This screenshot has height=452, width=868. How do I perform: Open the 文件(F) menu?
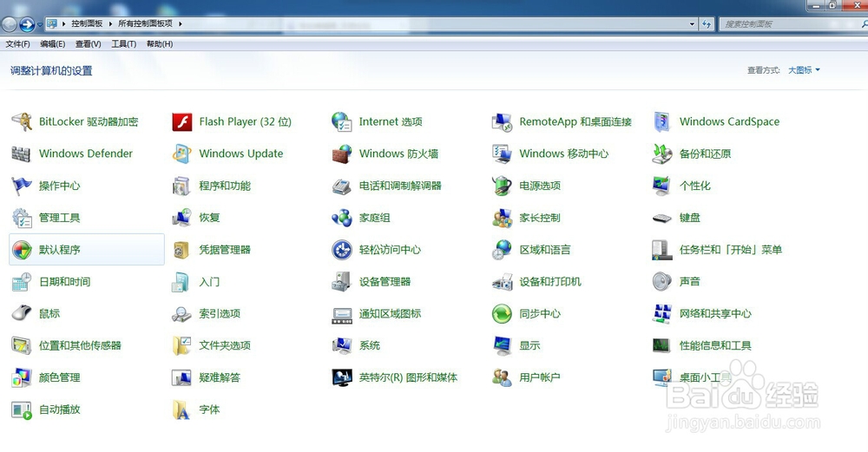(x=17, y=44)
